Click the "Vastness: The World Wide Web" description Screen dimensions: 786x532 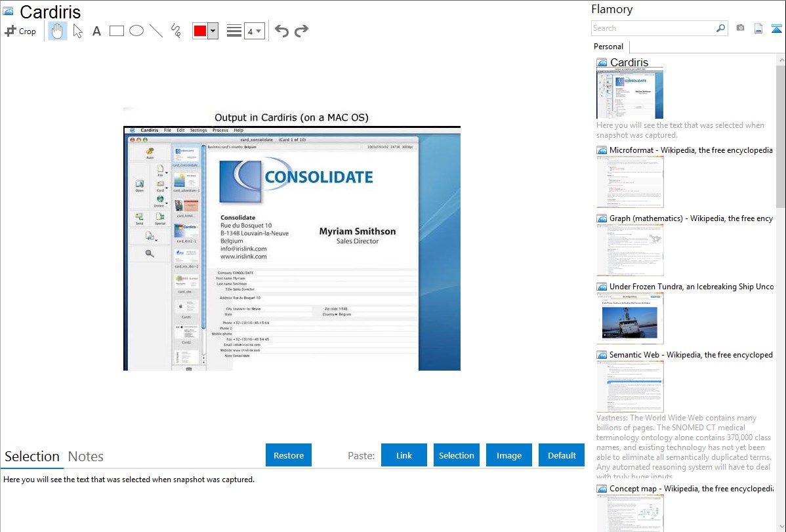point(684,447)
